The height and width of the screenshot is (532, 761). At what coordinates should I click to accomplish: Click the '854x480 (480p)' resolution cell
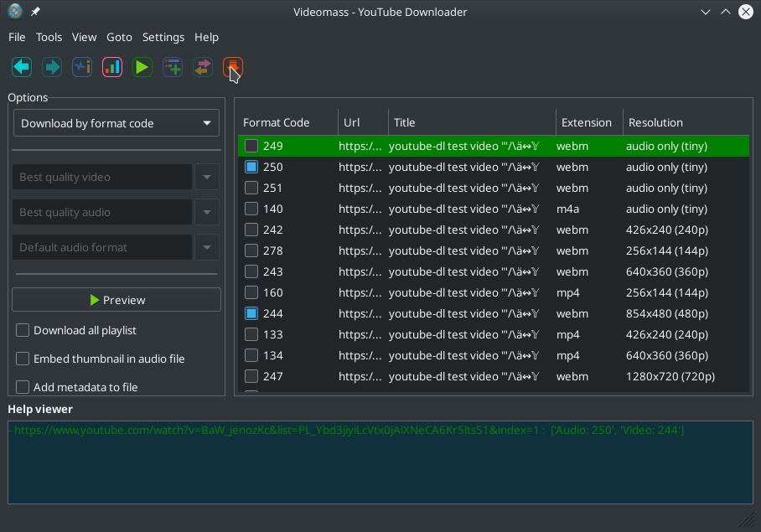coord(667,314)
